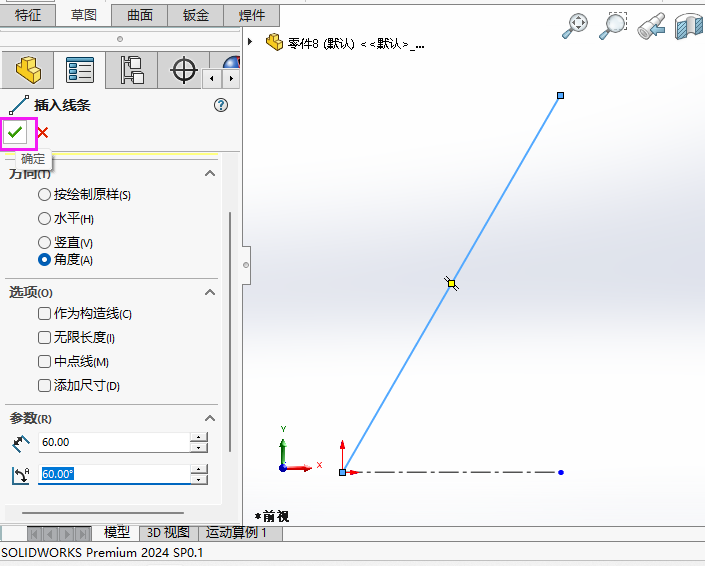Select 按绘制原样 orientation option
Image resolution: width=705 pixels, height=566 pixels.
[44, 195]
